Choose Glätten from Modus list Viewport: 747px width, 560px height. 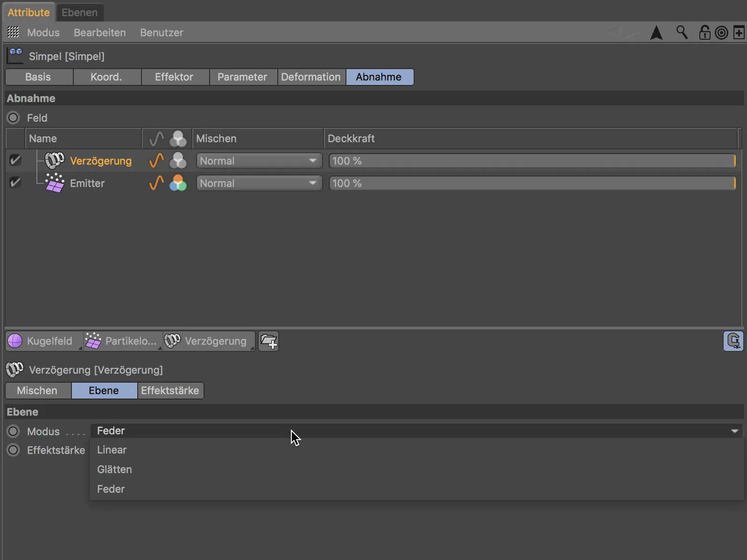(x=416, y=469)
